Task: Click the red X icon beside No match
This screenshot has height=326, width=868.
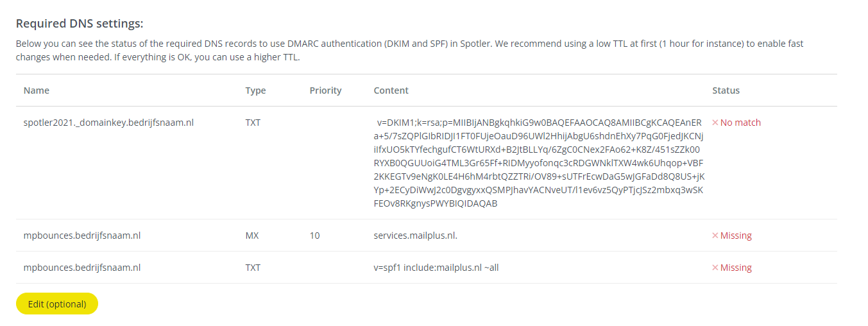Action: click(715, 123)
